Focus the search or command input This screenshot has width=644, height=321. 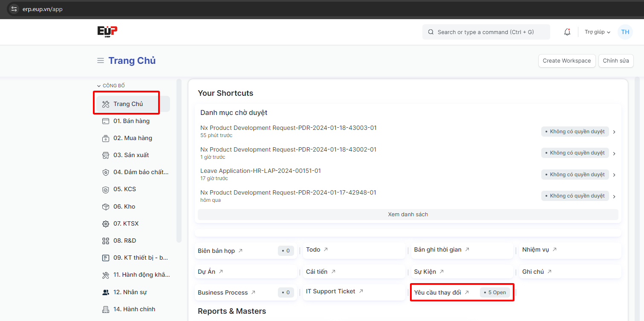[486, 32]
